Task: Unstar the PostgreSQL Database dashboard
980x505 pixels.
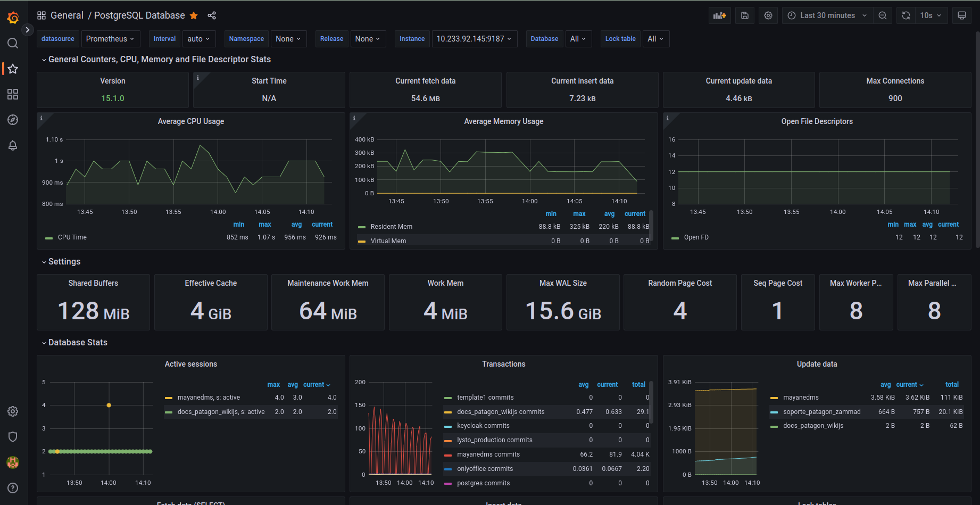Action: click(194, 15)
